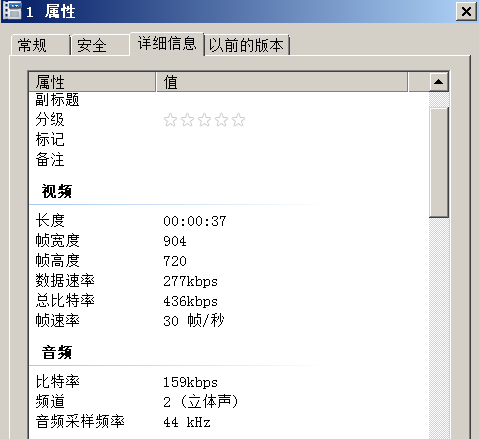Viewport: 479px width, 439px height.
Task: Click the total bitrate value 436kbps
Action: (190, 301)
